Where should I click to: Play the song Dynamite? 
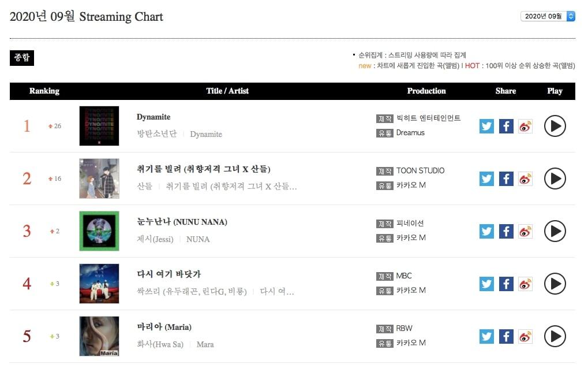pyautogui.click(x=555, y=126)
